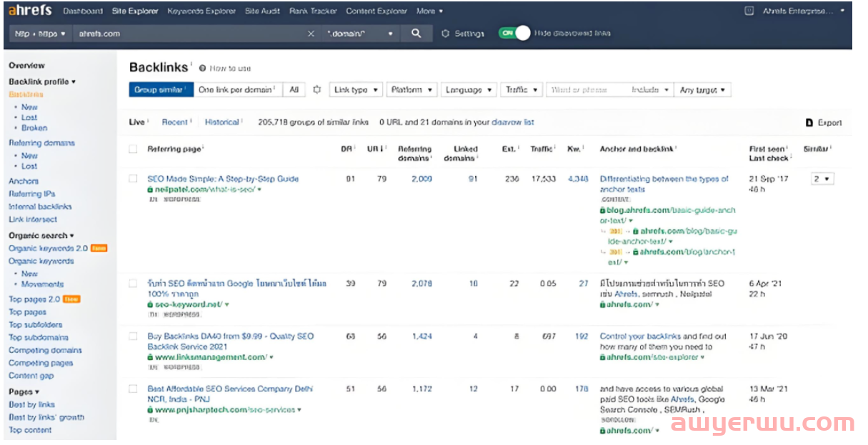Open Rank Tracker in top navigation
868x445 pixels.
coord(314,11)
